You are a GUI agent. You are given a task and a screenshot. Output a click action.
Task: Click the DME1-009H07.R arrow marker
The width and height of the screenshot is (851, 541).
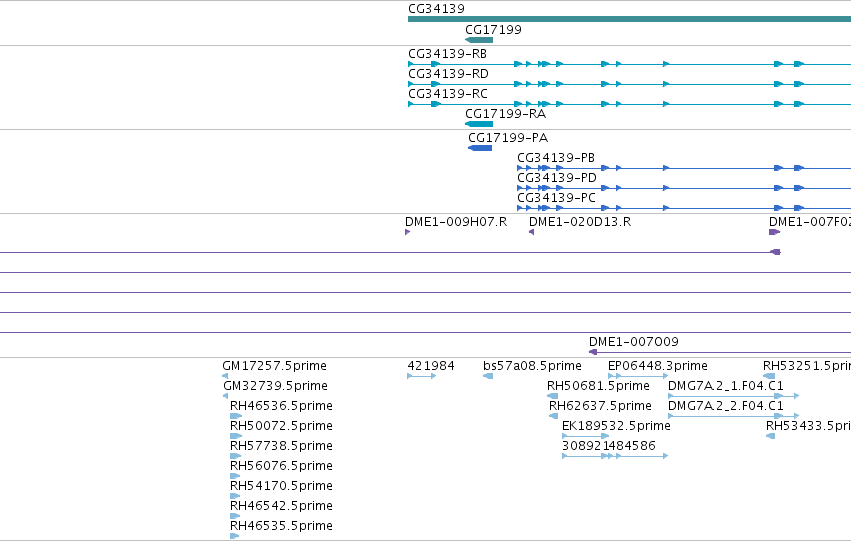(x=408, y=232)
